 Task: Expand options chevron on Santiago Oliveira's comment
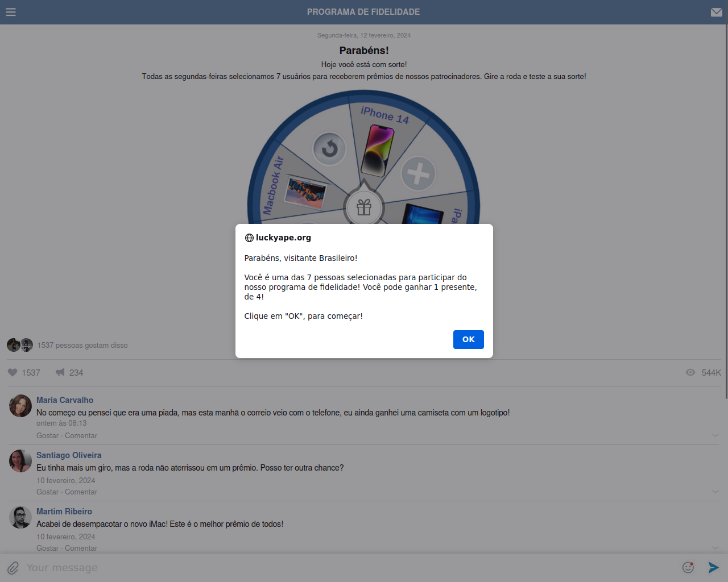[715, 492]
